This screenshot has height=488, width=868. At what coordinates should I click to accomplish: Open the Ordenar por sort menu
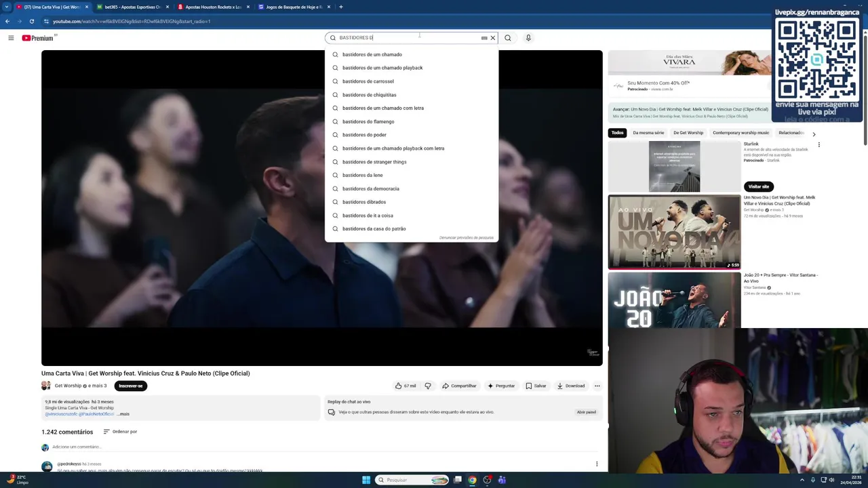coord(120,432)
